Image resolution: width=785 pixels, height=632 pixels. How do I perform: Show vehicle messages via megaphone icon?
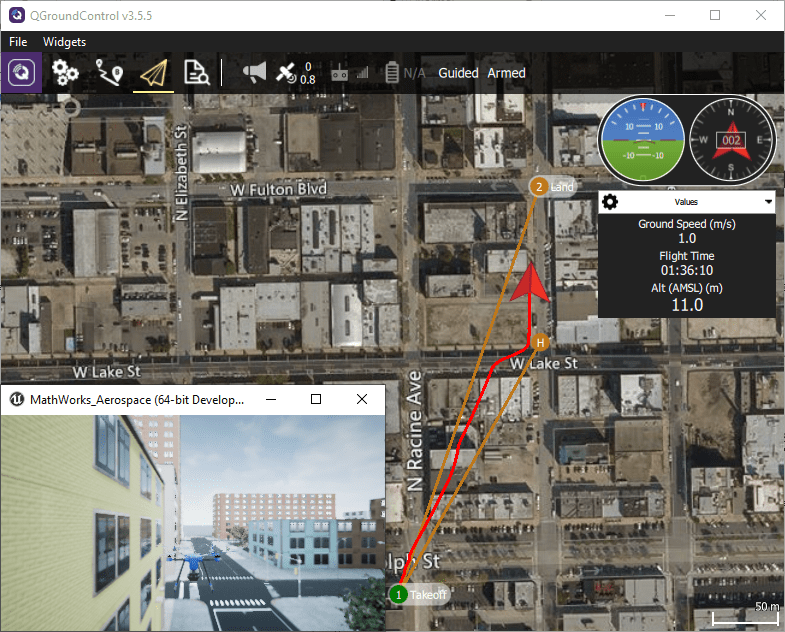[254, 73]
